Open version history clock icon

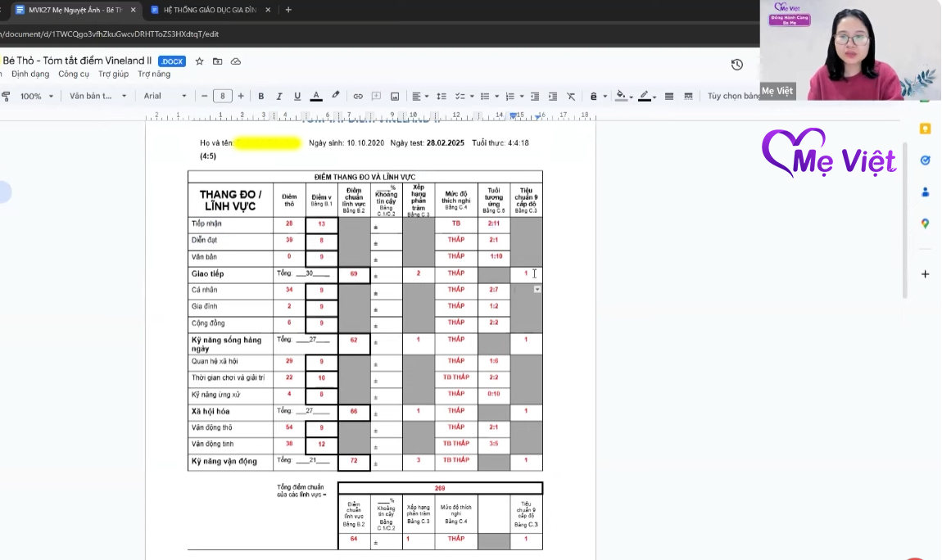click(x=736, y=65)
